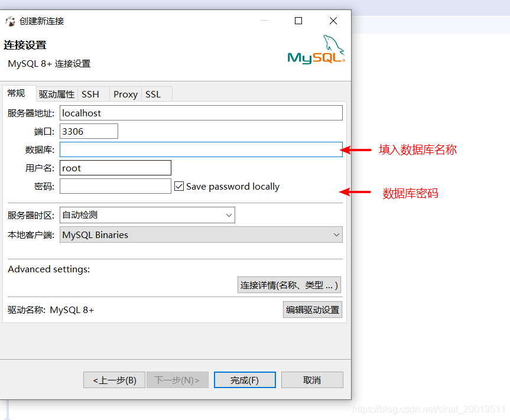Click the 连接详情 connection details button
Image resolution: width=510 pixels, height=420 pixels.
coord(289,285)
